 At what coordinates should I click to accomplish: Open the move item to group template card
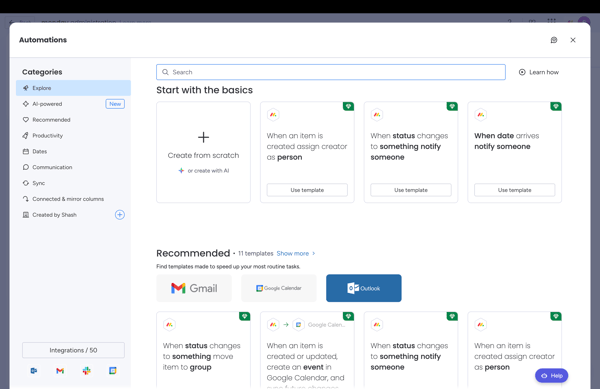click(204, 350)
